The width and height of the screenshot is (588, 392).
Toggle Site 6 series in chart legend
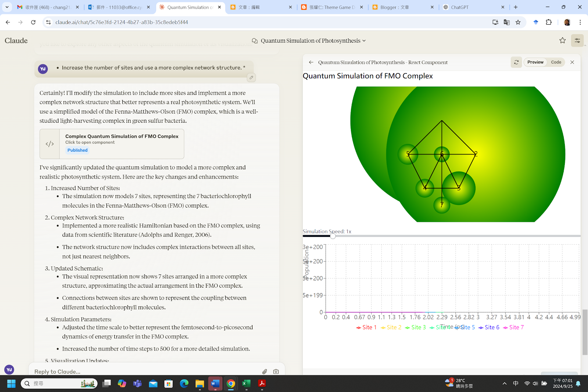point(489,327)
